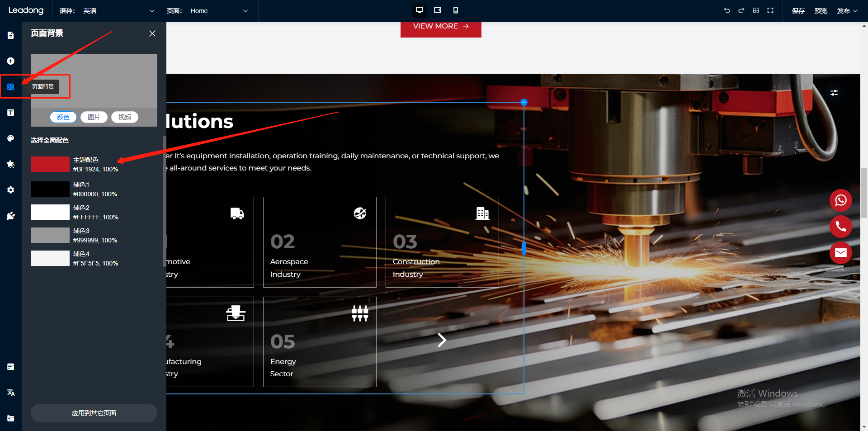Switch to desktop preview mode

click(420, 10)
